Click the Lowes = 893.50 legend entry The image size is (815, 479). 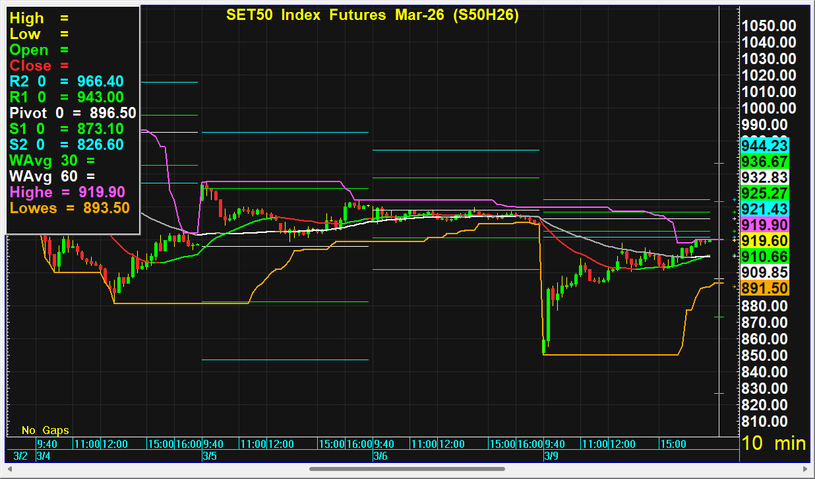coord(69,208)
